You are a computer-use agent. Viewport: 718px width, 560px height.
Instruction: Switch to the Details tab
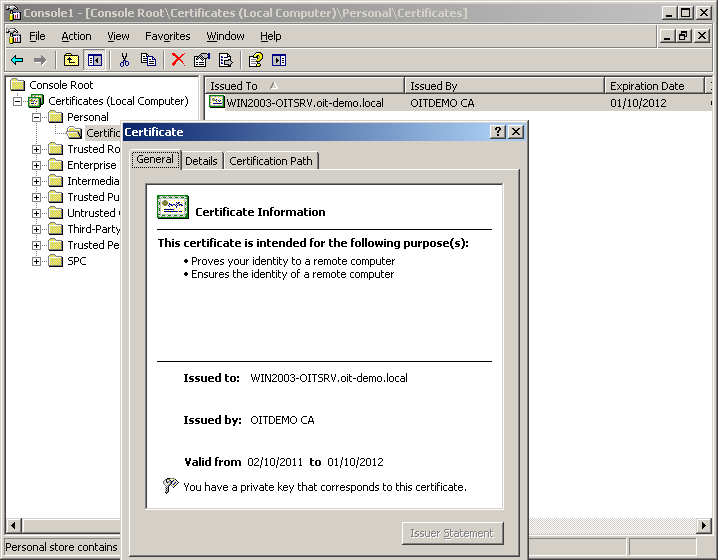(201, 160)
